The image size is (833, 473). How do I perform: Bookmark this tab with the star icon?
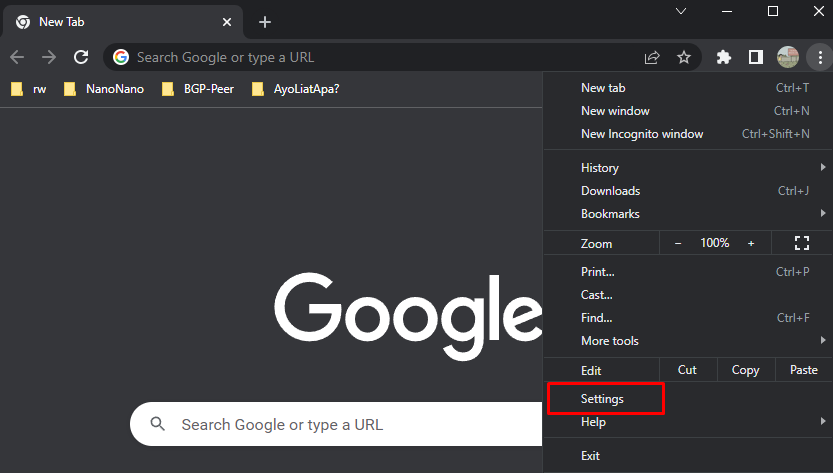click(684, 57)
